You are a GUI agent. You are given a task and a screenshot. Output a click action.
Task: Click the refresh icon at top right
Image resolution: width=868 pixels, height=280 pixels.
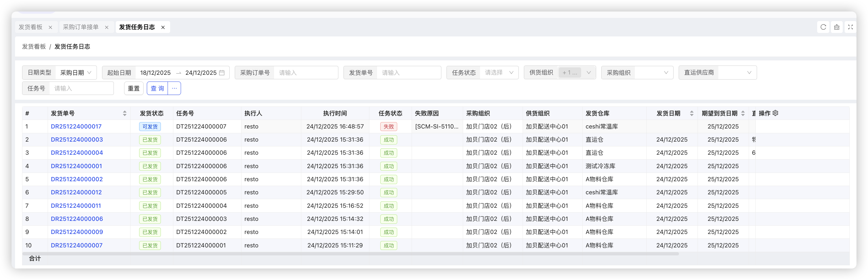pyautogui.click(x=823, y=27)
